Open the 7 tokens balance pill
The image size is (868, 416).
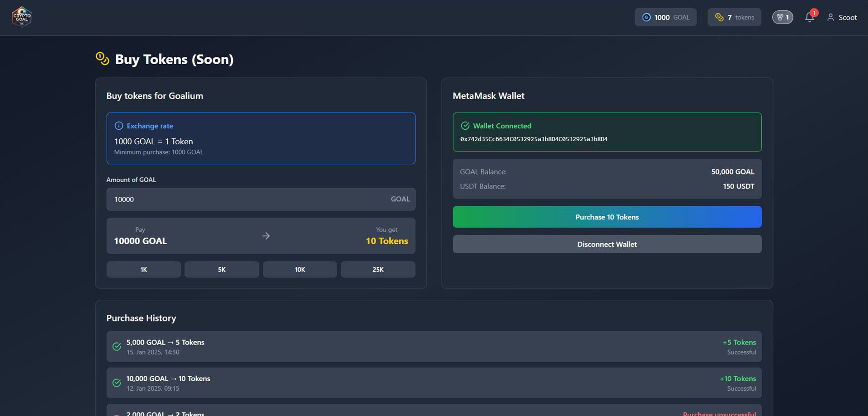pyautogui.click(x=734, y=17)
